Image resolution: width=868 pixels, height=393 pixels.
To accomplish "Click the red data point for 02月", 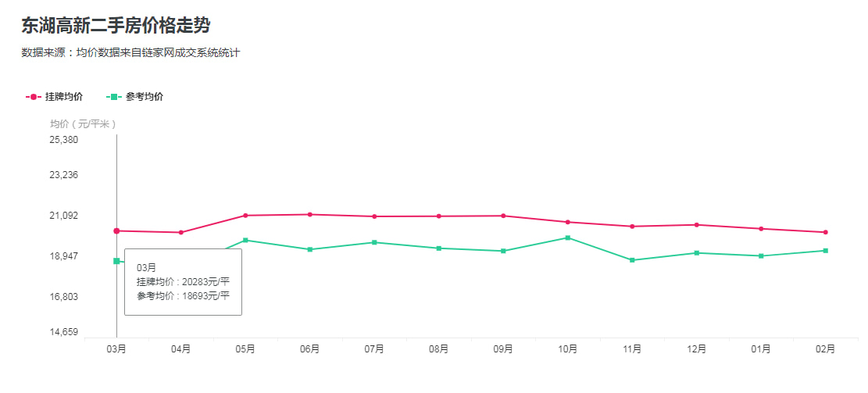I will pyautogui.click(x=826, y=232).
